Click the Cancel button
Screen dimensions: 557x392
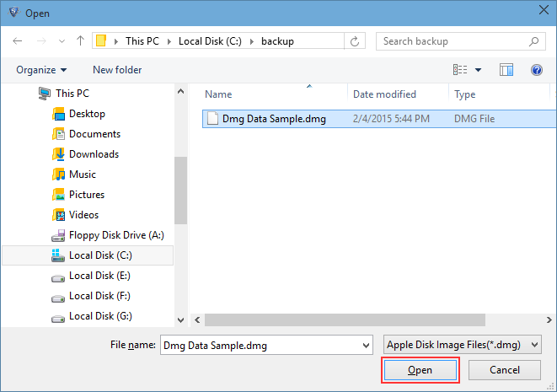(504, 370)
